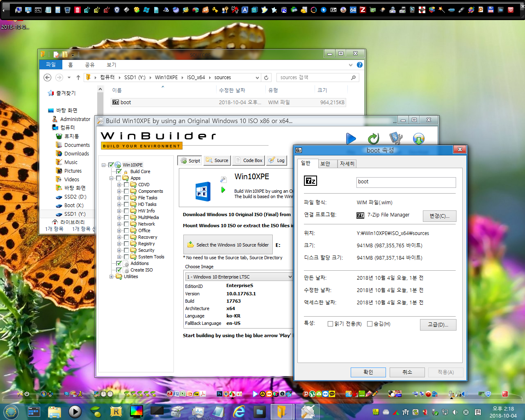Open the WinBuilder taskbar button
Image resolution: width=525 pixels, height=420 pixels.
pos(308,411)
